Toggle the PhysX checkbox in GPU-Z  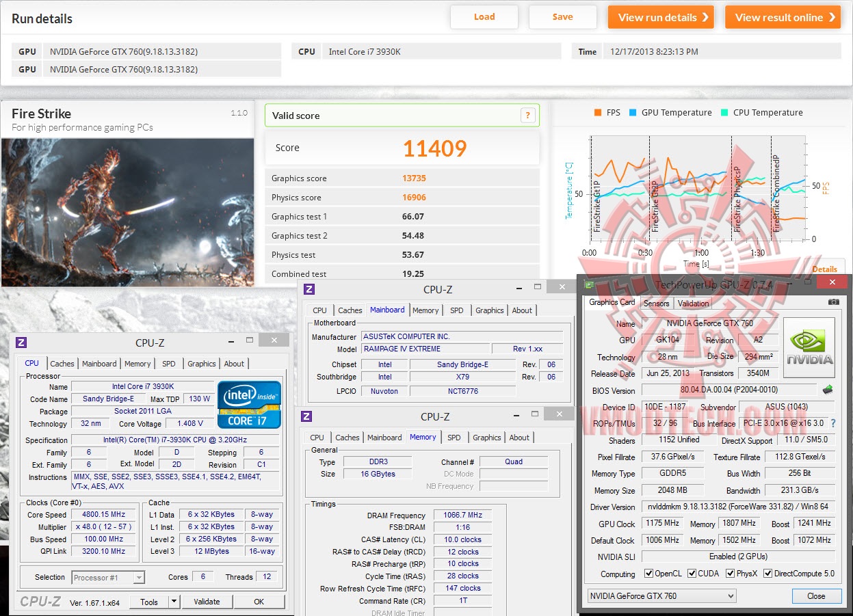click(730, 574)
